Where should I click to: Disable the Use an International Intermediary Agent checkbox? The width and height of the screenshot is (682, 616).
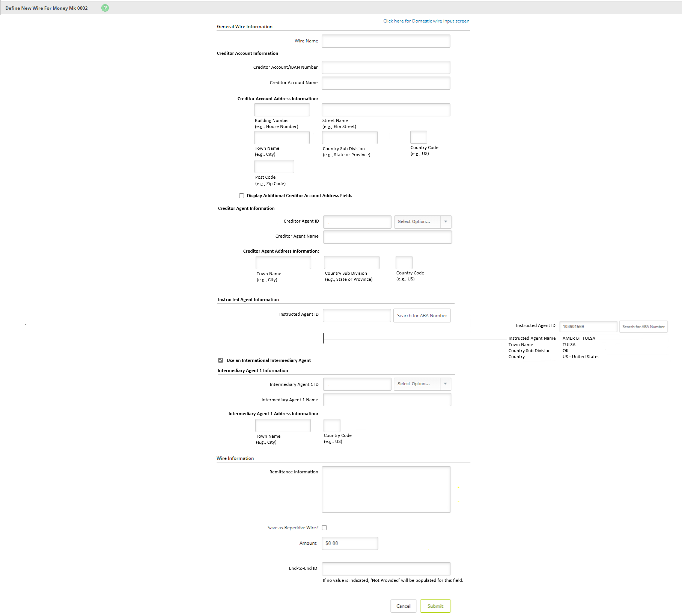point(221,360)
